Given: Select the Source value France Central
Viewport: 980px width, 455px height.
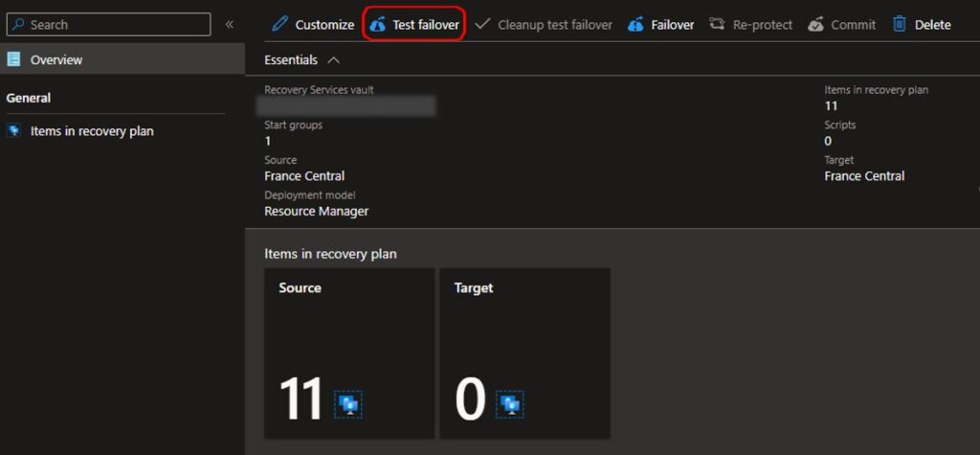Looking at the screenshot, I should coord(304,176).
